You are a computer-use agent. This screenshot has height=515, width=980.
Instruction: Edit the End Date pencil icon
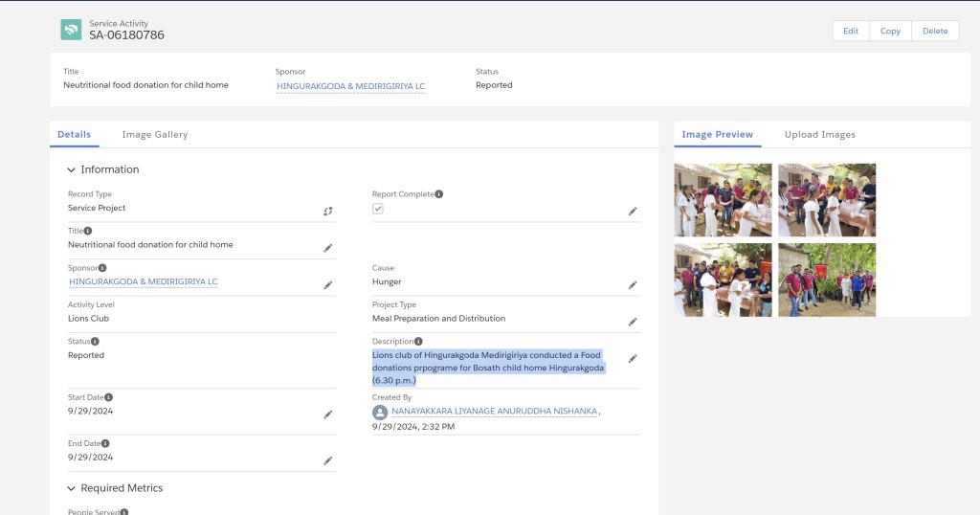[327, 460]
